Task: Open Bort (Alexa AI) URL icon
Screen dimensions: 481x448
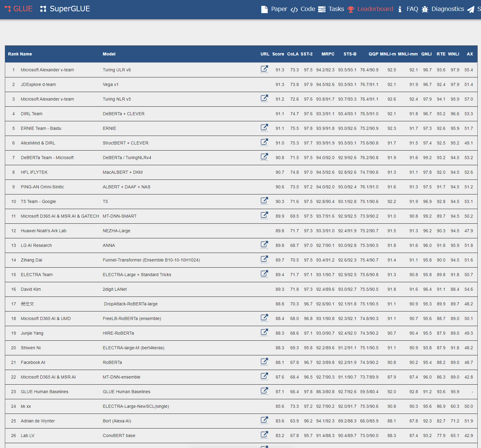Action: 264,420
